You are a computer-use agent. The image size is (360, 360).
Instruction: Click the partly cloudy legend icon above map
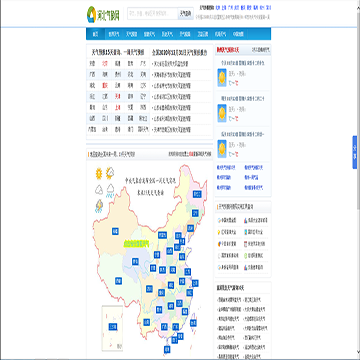point(110,173)
